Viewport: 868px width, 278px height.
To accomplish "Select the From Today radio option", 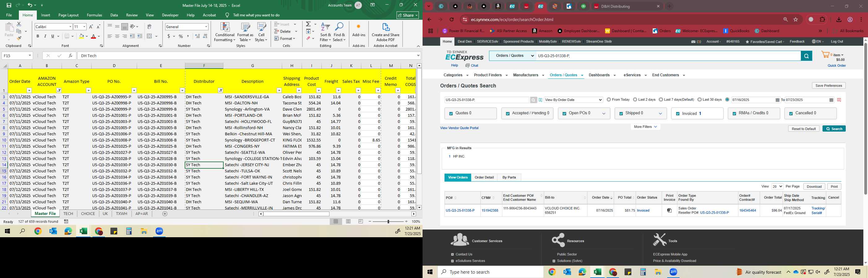I will point(608,100).
